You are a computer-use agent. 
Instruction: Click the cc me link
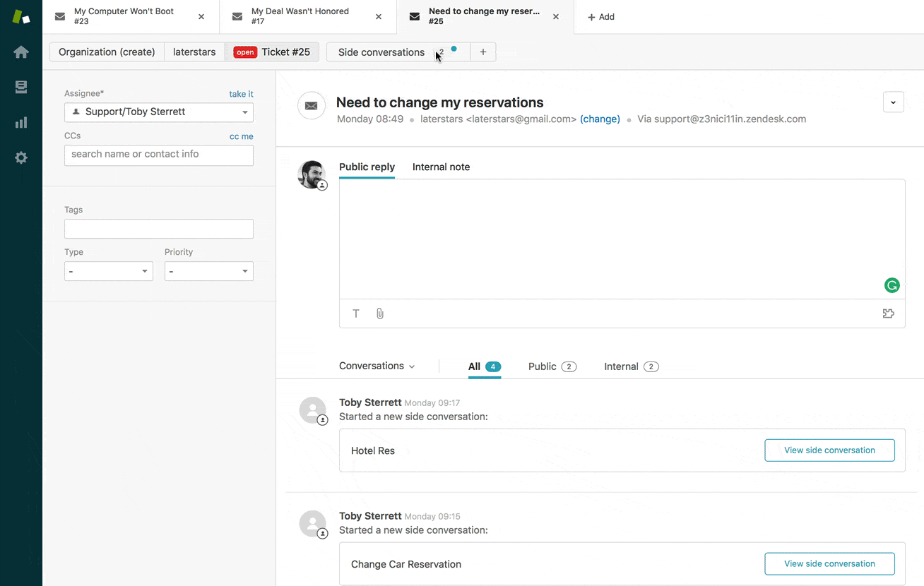[x=241, y=136]
